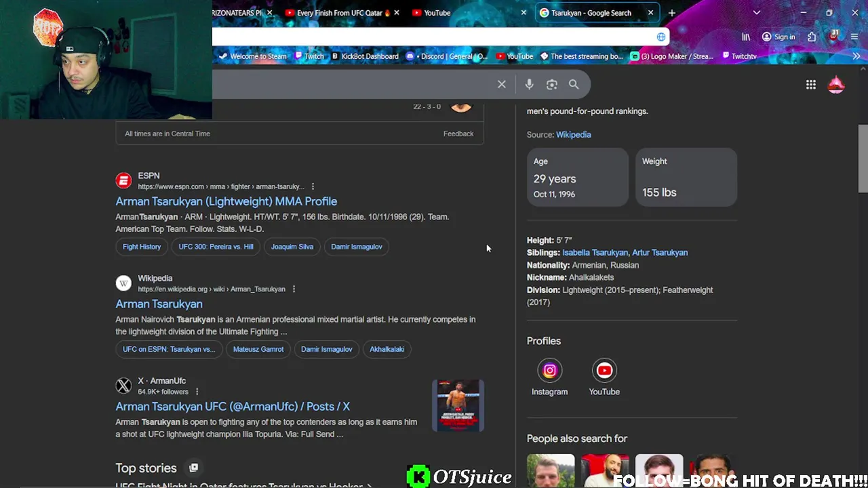The image size is (868, 488).
Task: Select the UFC 300: Pereira vs. Hill chip
Action: pyautogui.click(x=216, y=247)
